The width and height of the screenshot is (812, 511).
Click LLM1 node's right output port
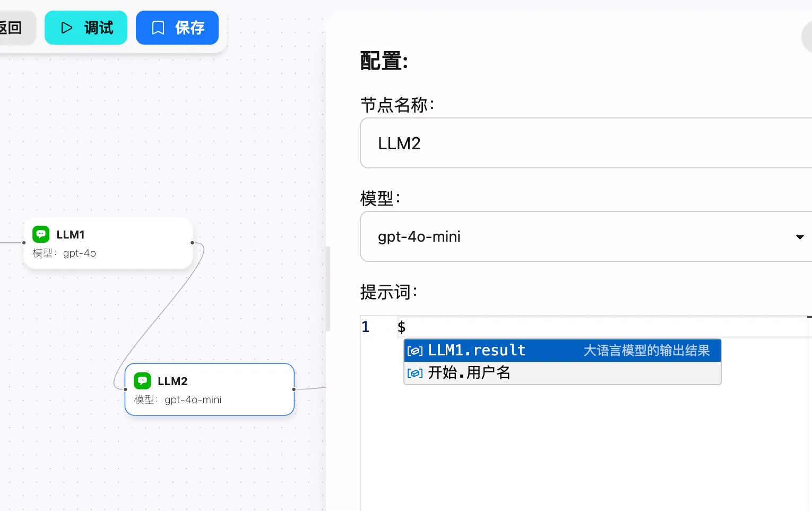coord(192,243)
